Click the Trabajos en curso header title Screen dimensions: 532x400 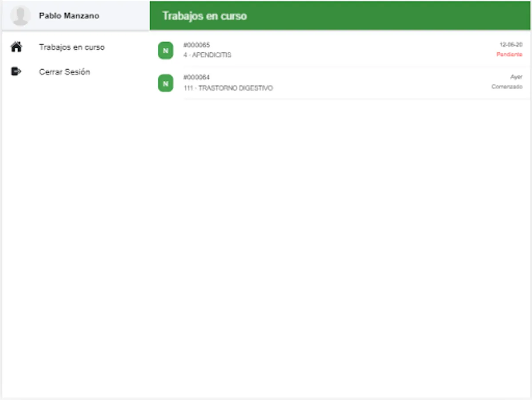click(204, 16)
